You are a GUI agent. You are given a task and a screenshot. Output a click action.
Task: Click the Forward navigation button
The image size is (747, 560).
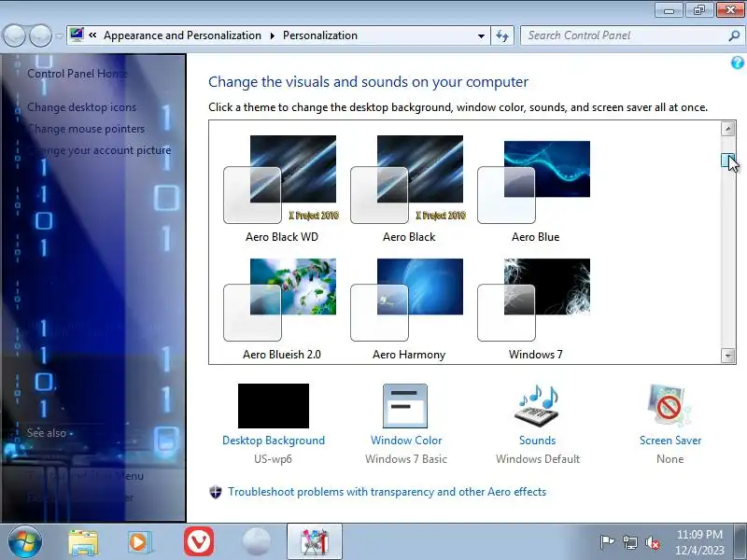41,35
